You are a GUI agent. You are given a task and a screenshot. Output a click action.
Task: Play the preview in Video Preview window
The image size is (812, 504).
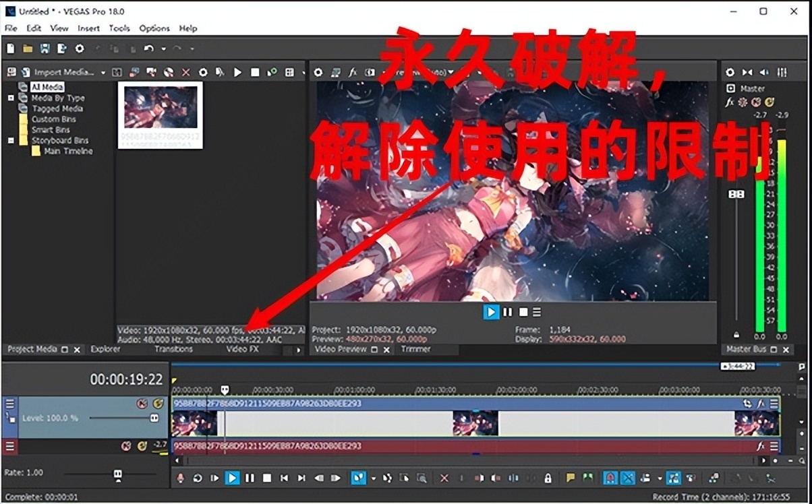(x=491, y=312)
